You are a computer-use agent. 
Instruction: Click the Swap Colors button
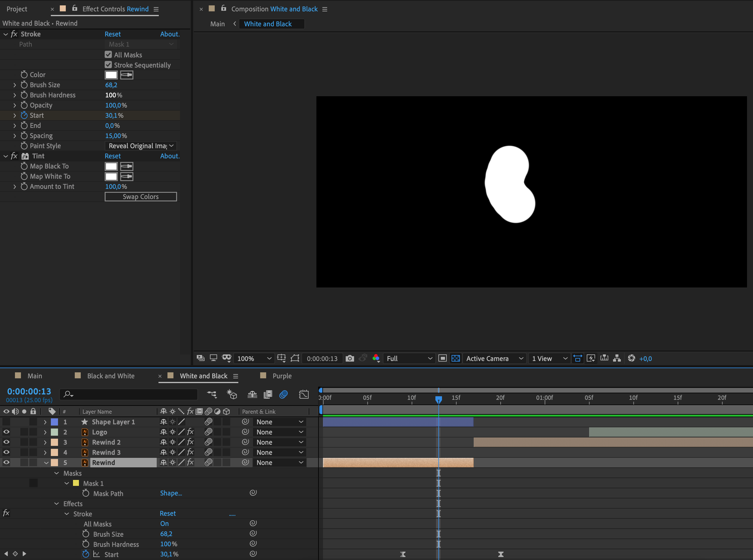coord(141,197)
